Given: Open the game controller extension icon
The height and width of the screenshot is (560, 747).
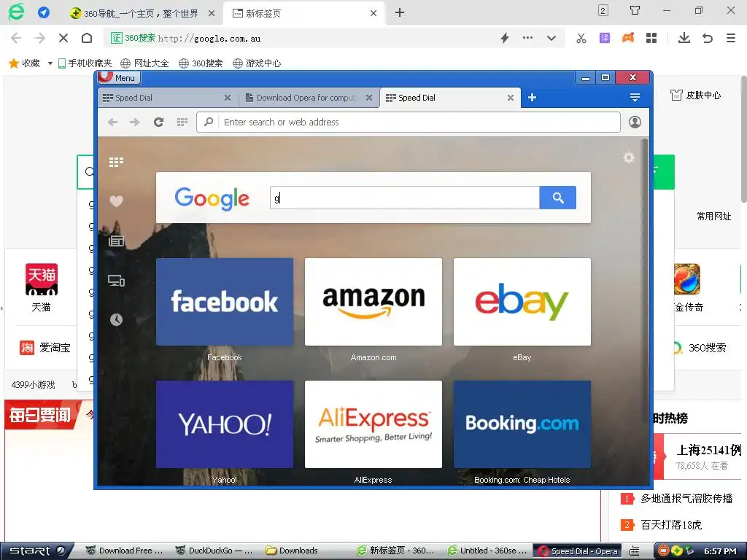Looking at the screenshot, I should tap(628, 38).
